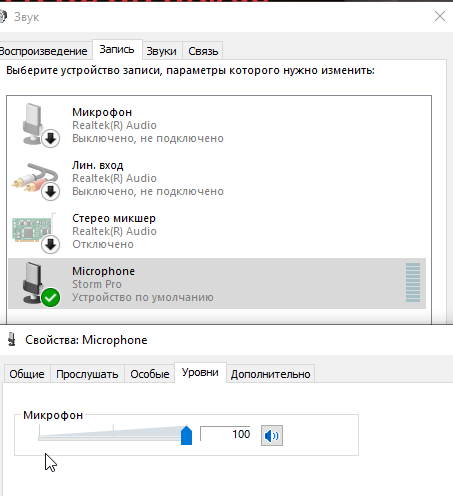
Task: Open the Звуки tab
Action: [x=161, y=51]
